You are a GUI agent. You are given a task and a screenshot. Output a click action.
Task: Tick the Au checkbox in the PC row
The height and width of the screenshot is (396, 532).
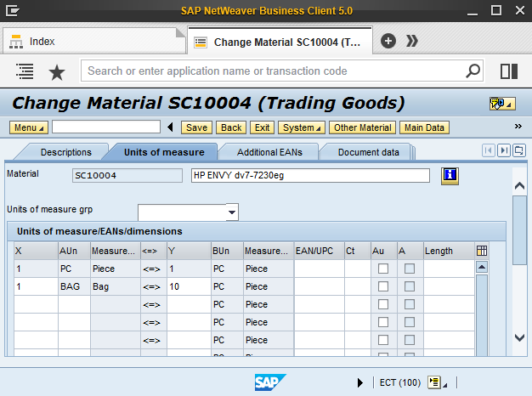coord(383,269)
